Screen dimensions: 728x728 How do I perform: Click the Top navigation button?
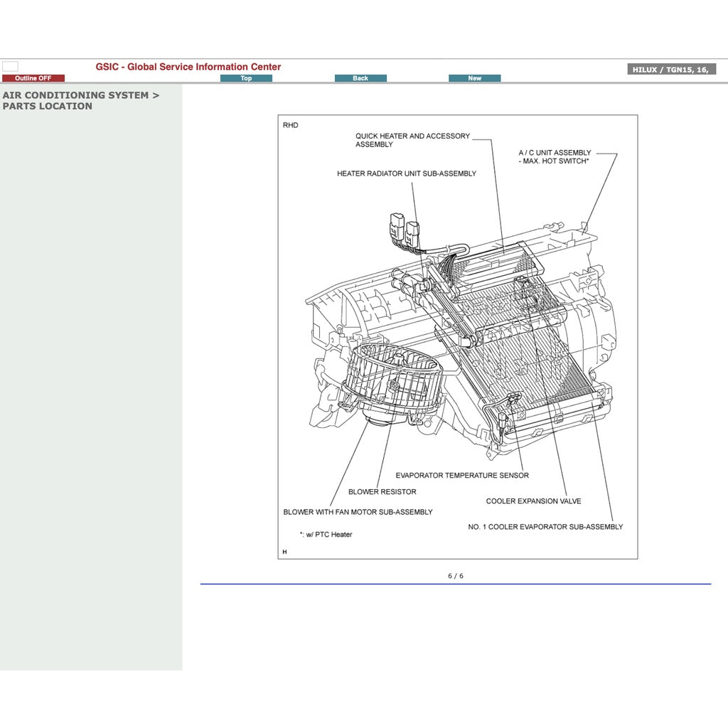coord(246,78)
